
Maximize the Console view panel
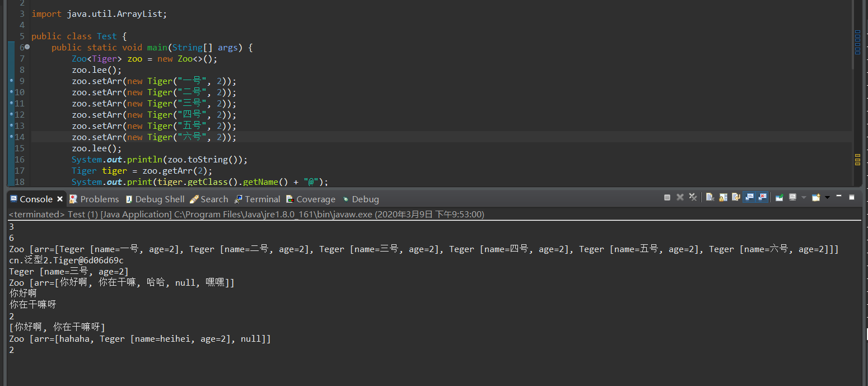[x=852, y=197]
